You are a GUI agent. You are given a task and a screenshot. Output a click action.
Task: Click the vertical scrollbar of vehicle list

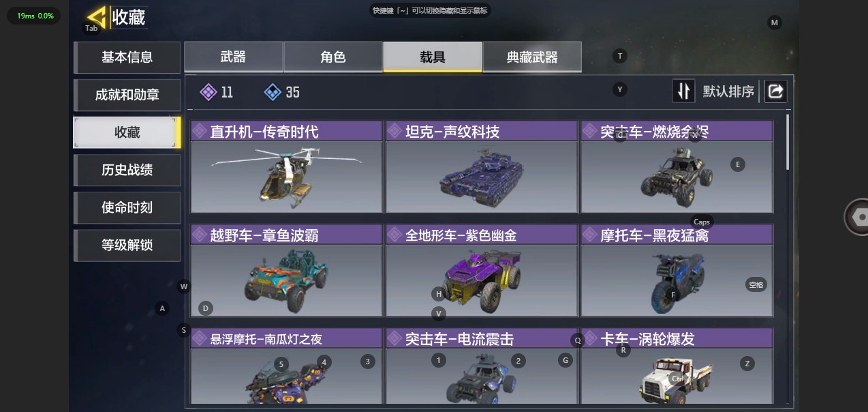click(788, 142)
